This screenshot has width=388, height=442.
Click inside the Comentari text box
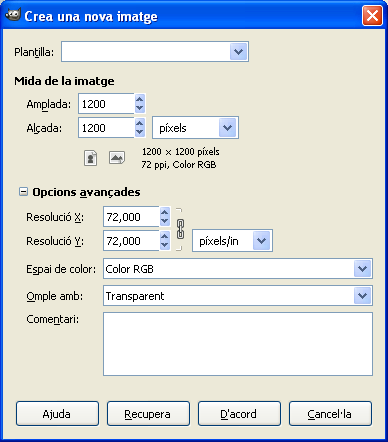238,344
